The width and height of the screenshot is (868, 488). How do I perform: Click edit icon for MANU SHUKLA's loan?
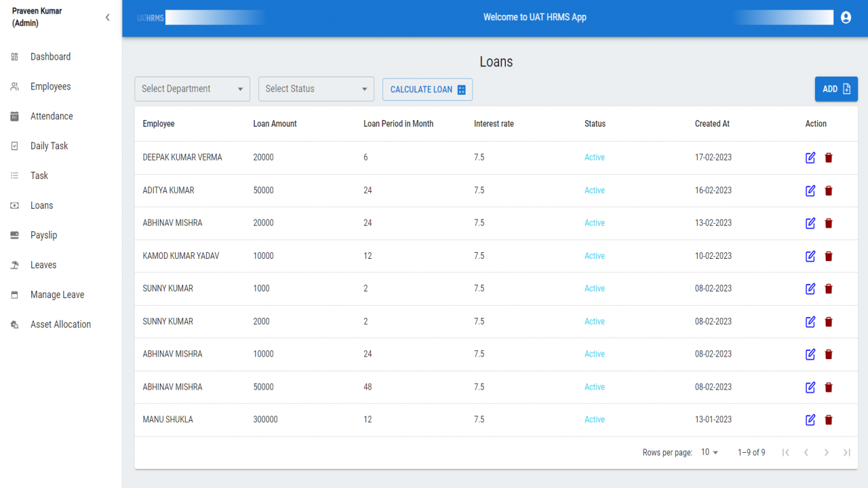click(810, 420)
